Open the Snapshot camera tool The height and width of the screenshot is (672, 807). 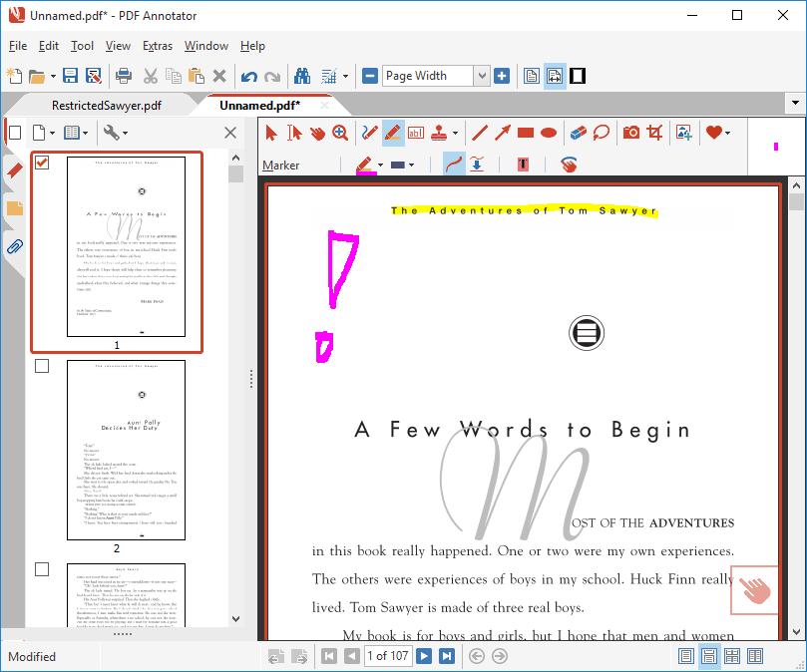pos(629,132)
